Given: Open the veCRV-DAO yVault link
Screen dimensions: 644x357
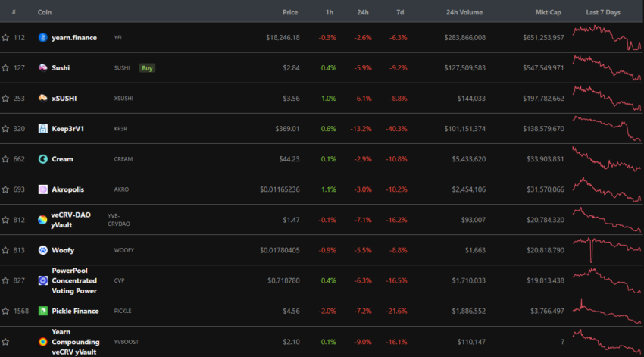Looking at the screenshot, I should (x=70, y=220).
